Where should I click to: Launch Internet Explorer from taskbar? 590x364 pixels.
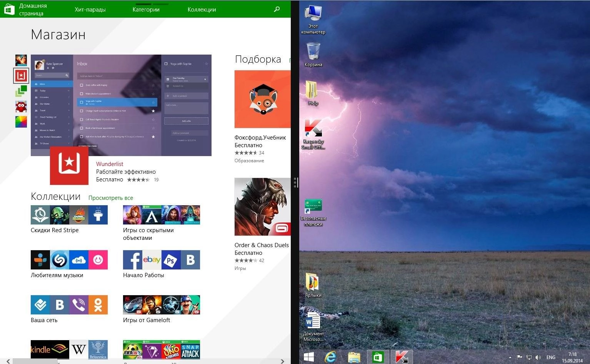point(330,357)
